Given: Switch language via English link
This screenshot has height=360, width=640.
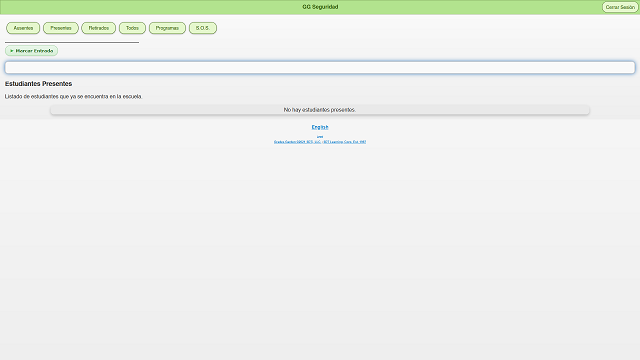Looking at the screenshot, I should pyautogui.click(x=320, y=127).
